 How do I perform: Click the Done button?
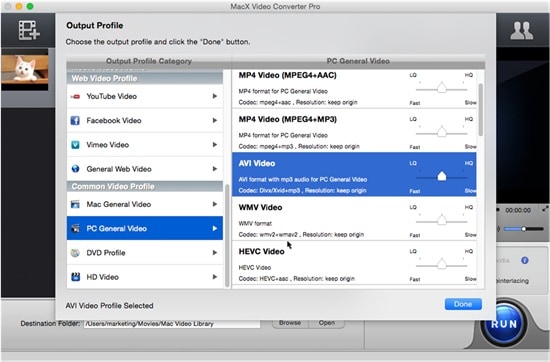[463, 304]
